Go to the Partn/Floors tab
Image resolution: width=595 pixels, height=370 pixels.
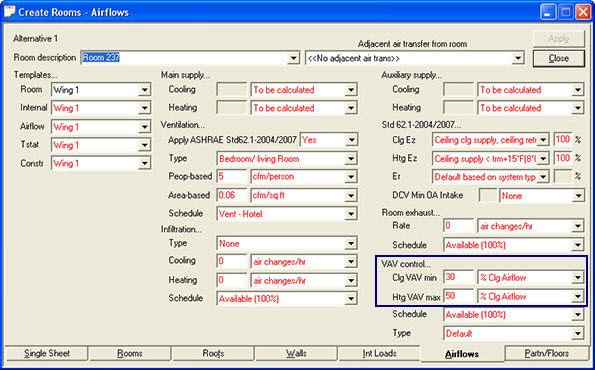(546, 353)
